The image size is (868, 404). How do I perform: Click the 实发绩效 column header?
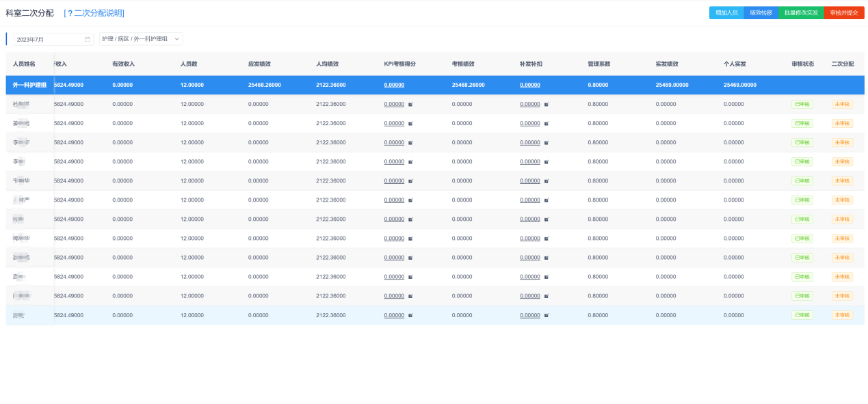(x=666, y=64)
